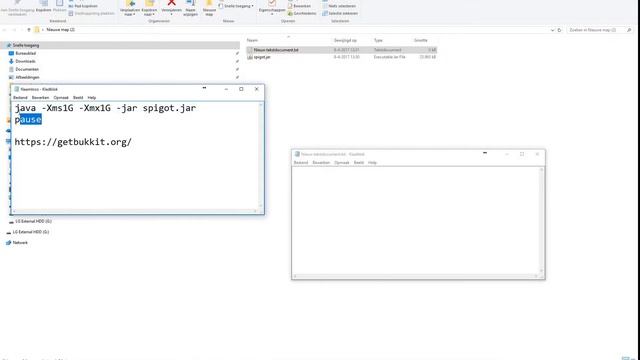This screenshot has width=640, height=360.
Task: Click the vertical scrollbar of Nieuw tekstdocument Kladblok
Action: click(x=542, y=220)
